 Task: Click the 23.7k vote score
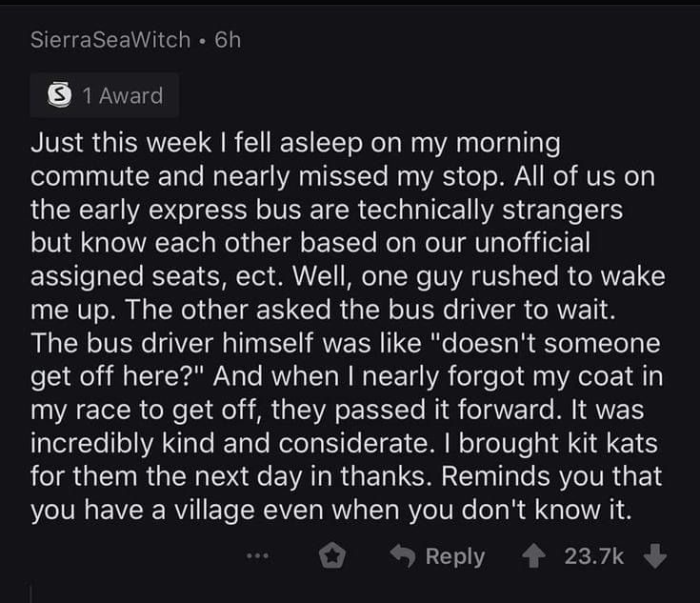[x=595, y=556]
